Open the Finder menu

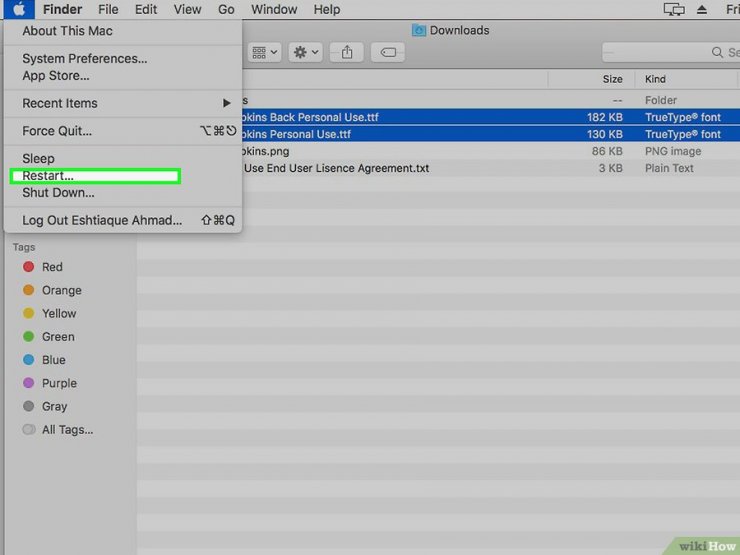click(x=62, y=9)
